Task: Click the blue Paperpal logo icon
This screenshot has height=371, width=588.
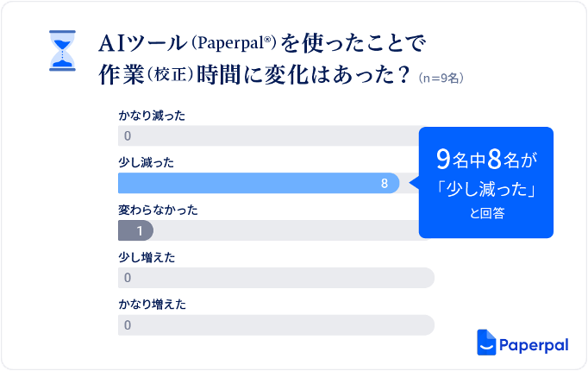Action: pos(487,342)
